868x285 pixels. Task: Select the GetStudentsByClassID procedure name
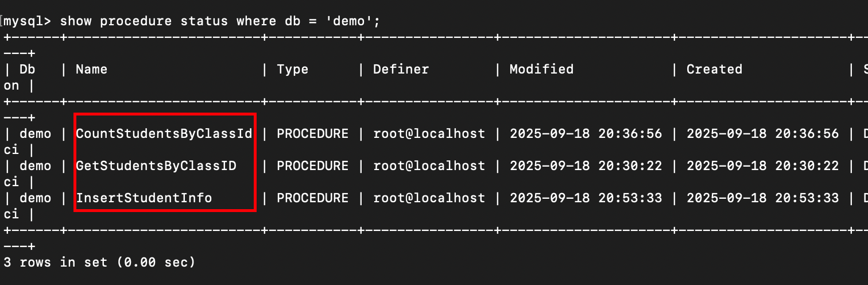(x=156, y=166)
